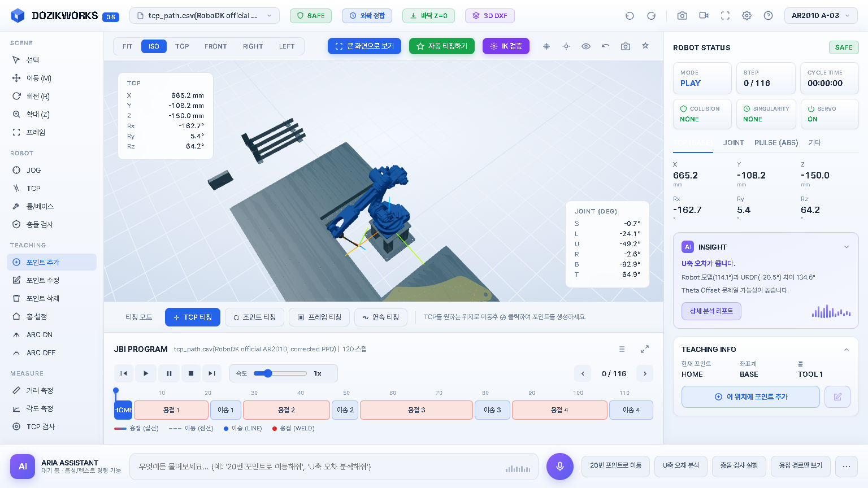Viewport: 868px width, 488px height.
Task: Click the microphone voice input button
Action: [x=560, y=466]
